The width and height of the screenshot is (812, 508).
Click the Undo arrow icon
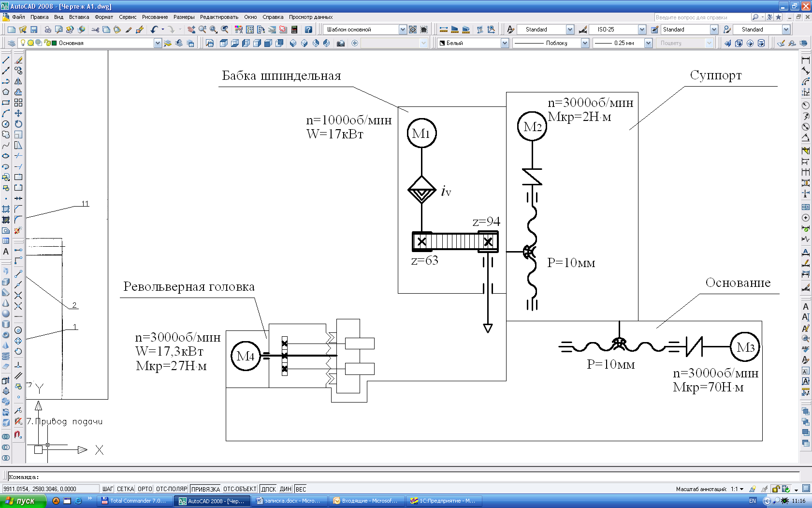pyautogui.click(x=154, y=30)
